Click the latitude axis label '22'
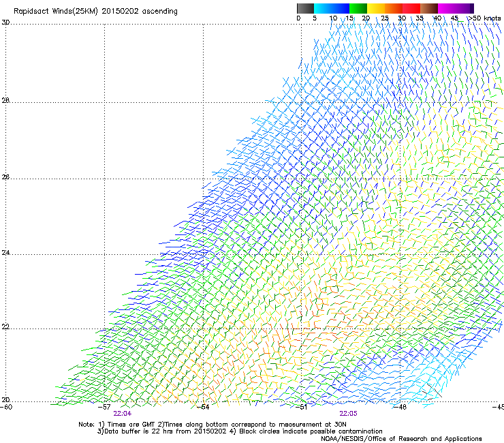Viewport: 504px width, 443px height. (x=5, y=327)
